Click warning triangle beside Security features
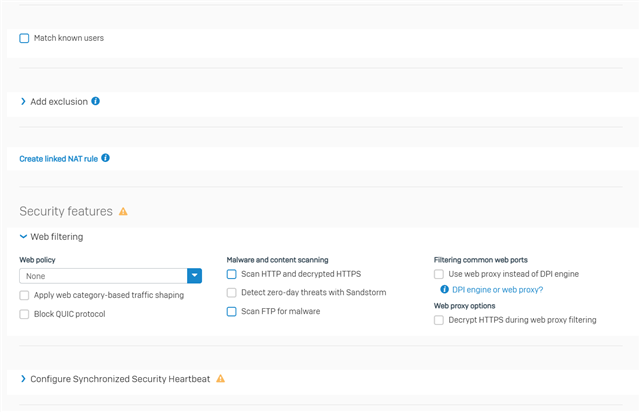This screenshot has height=412, width=640. tap(123, 212)
